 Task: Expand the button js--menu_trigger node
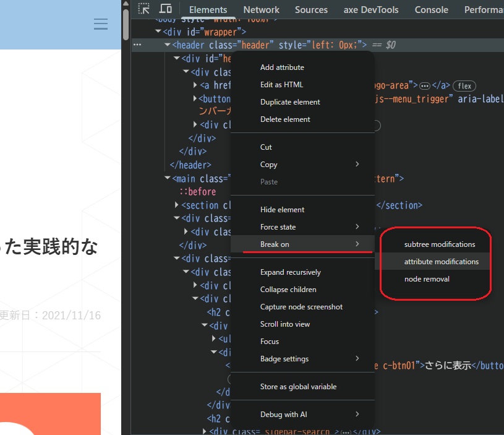click(x=195, y=98)
